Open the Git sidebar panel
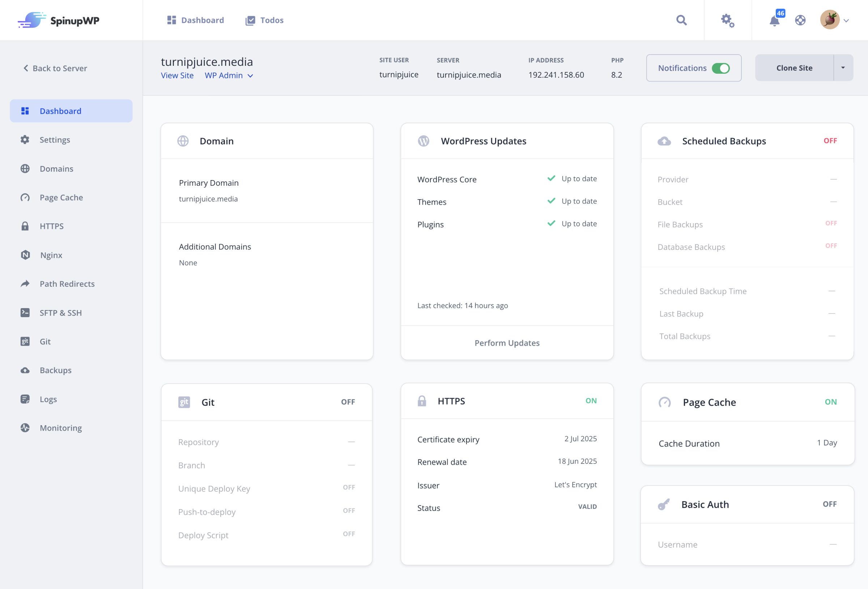The image size is (868, 589). [x=45, y=341]
